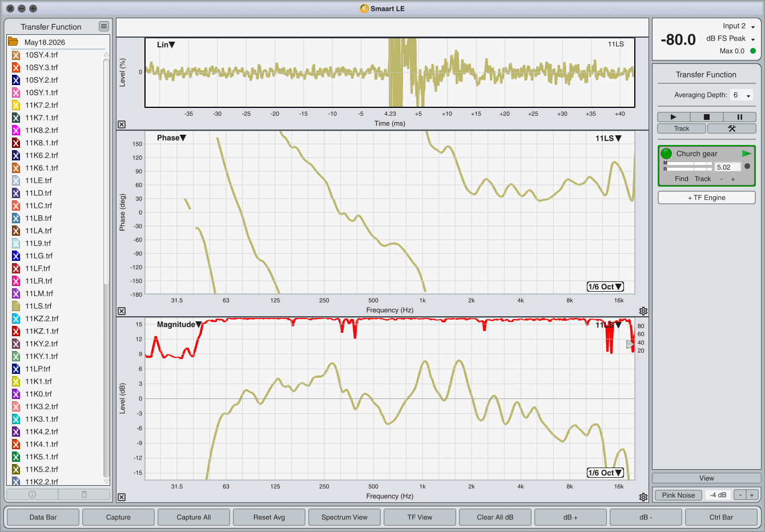Toggle the global Track button

pos(682,128)
